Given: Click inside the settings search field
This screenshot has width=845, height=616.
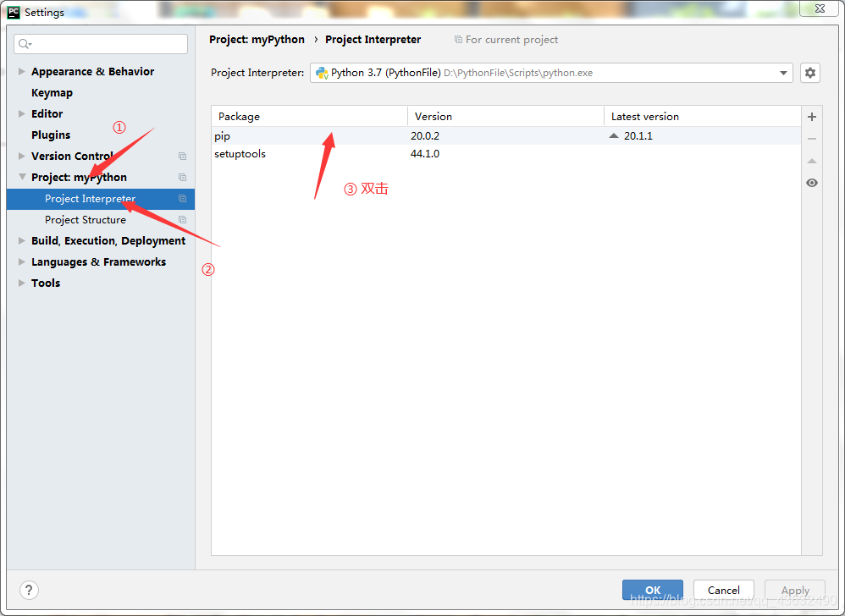Looking at the screenshot, I should pyautogui.click(x=100, y=43).
